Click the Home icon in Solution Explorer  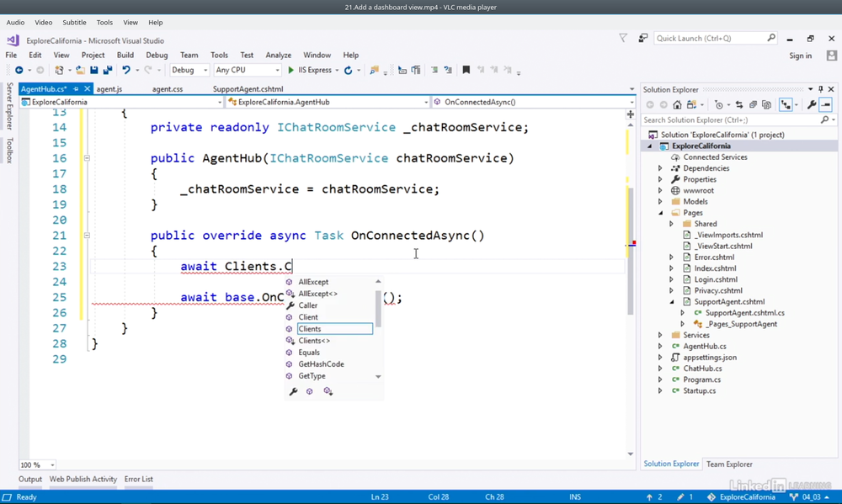678,104
